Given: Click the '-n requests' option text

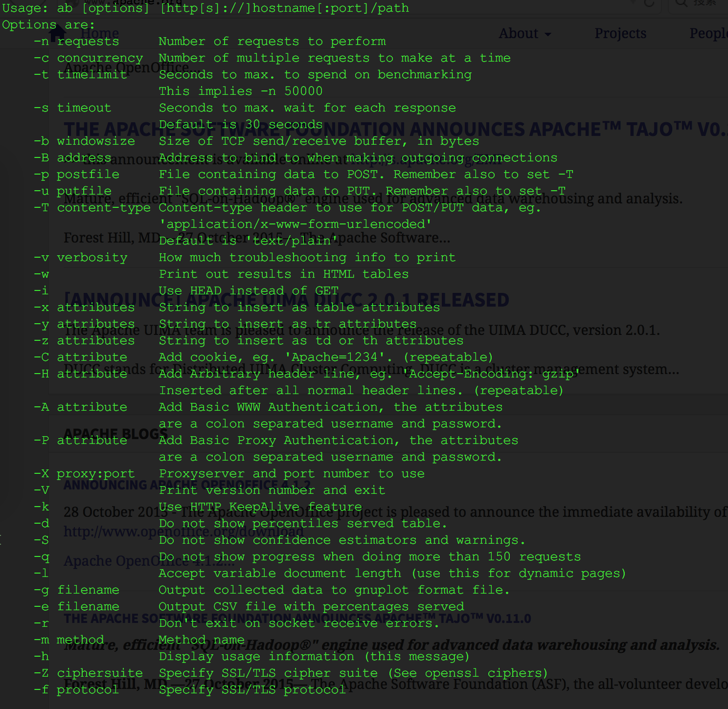Looking at the screenshot, I should pyautogui.click(x=76, y=42).
